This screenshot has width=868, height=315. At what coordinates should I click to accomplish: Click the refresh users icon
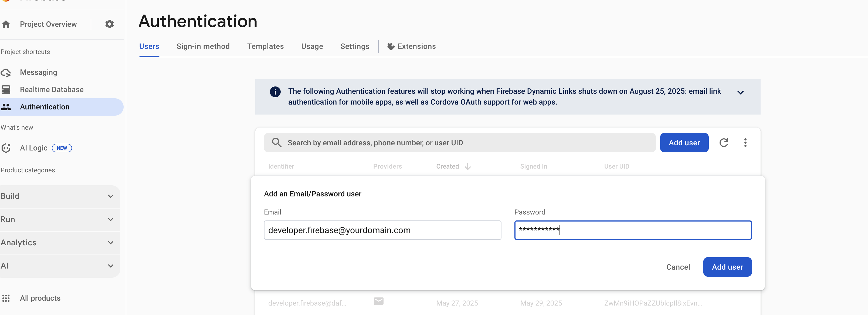click(x=723, y=143)
